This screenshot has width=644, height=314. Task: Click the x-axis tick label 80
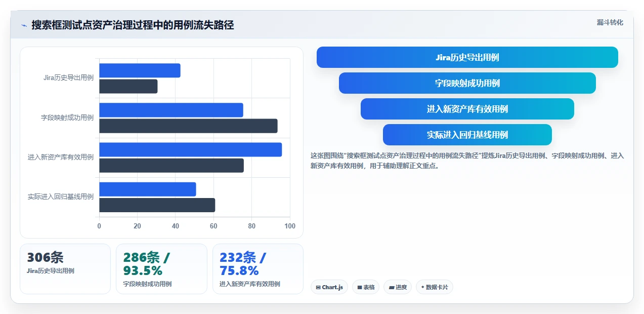[252, 226]
